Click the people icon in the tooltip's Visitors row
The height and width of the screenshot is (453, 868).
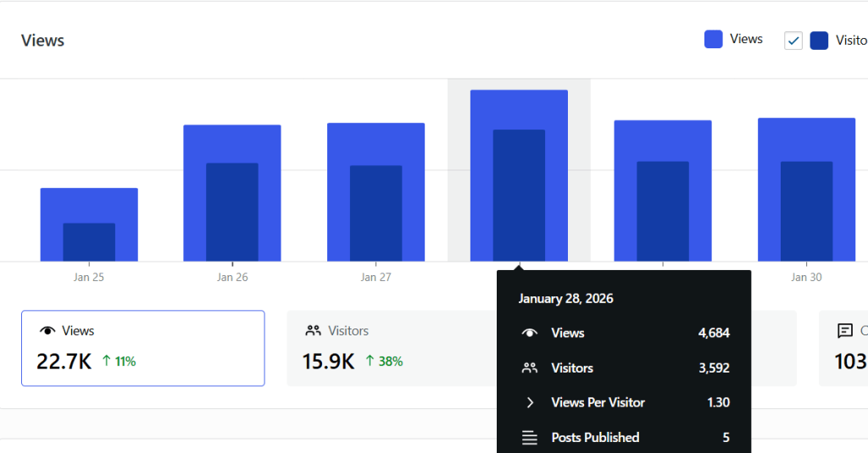coord(530,368)
